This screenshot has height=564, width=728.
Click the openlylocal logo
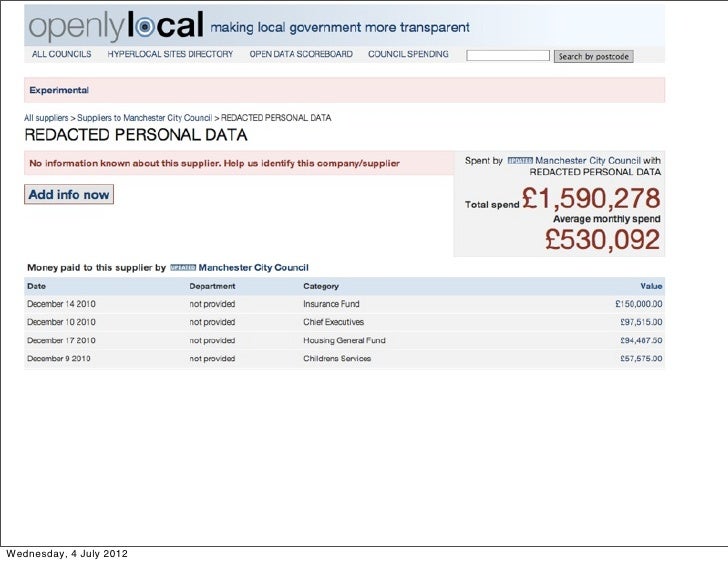116,26
